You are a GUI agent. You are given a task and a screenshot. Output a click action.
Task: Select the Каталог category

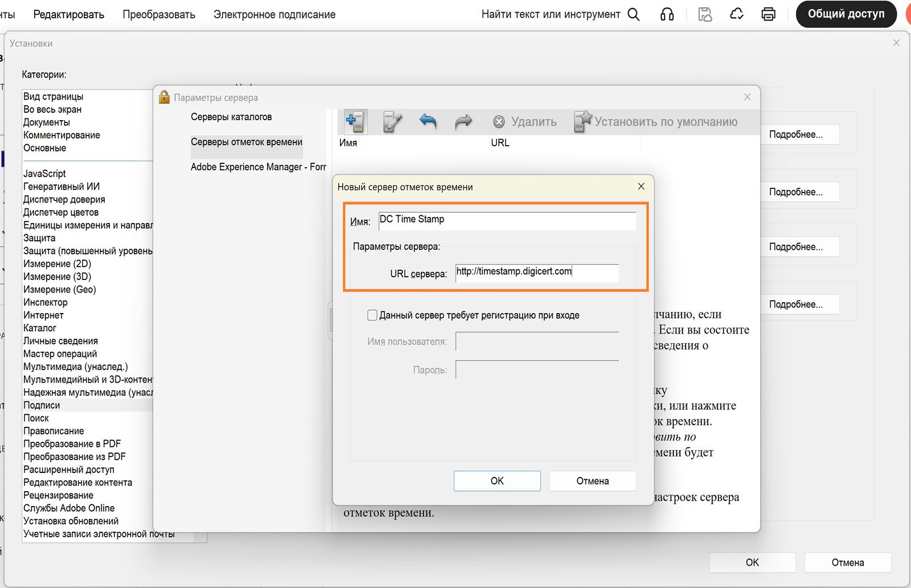[40, 328]
